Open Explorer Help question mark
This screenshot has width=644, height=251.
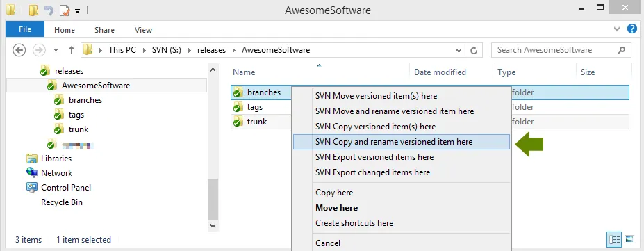point(631,29)
